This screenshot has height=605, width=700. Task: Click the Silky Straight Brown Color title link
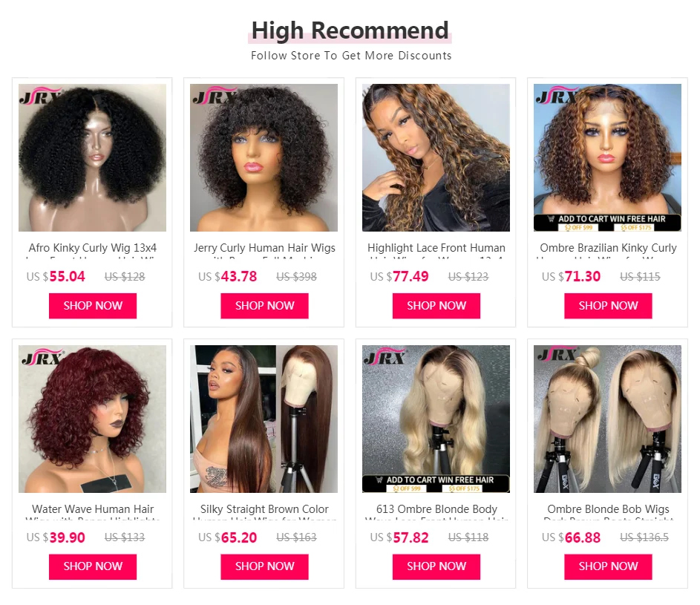click(264, 509)
